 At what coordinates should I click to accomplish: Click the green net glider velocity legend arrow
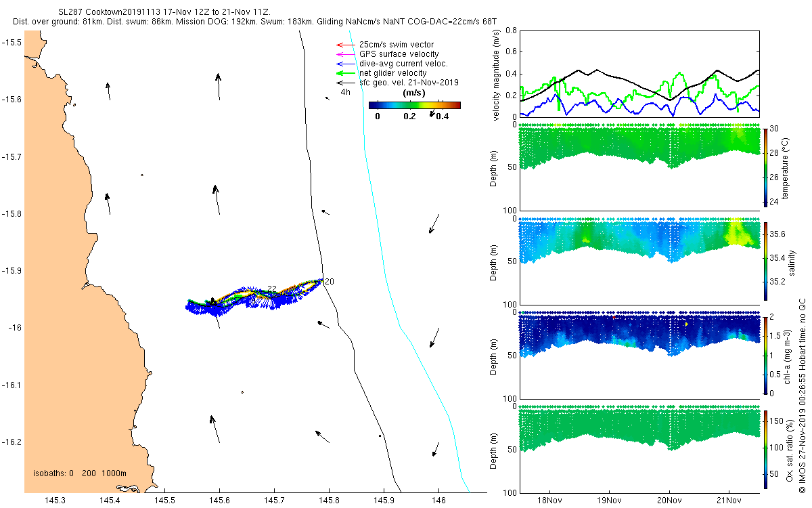[343, 73]
